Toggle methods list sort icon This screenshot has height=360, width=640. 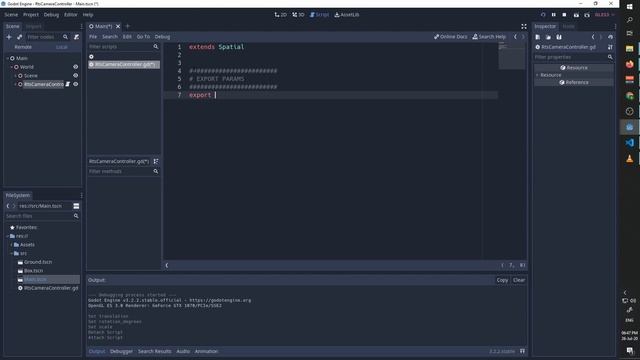click(156, 161)
